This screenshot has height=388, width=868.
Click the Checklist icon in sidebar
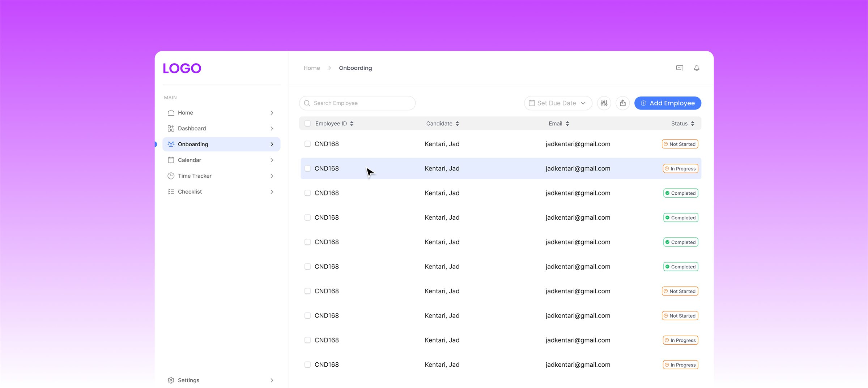[x=171, y=192]
